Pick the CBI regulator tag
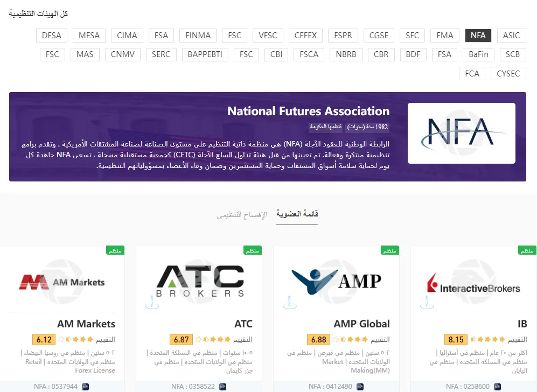Viewport: 537px width, 392px height. point(276,54)
